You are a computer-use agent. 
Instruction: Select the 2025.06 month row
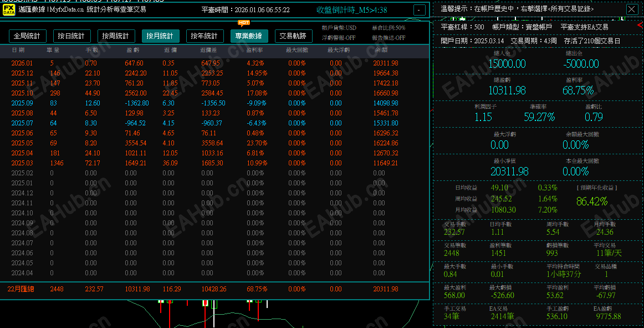pyautogui.click(x=214, y=133)
